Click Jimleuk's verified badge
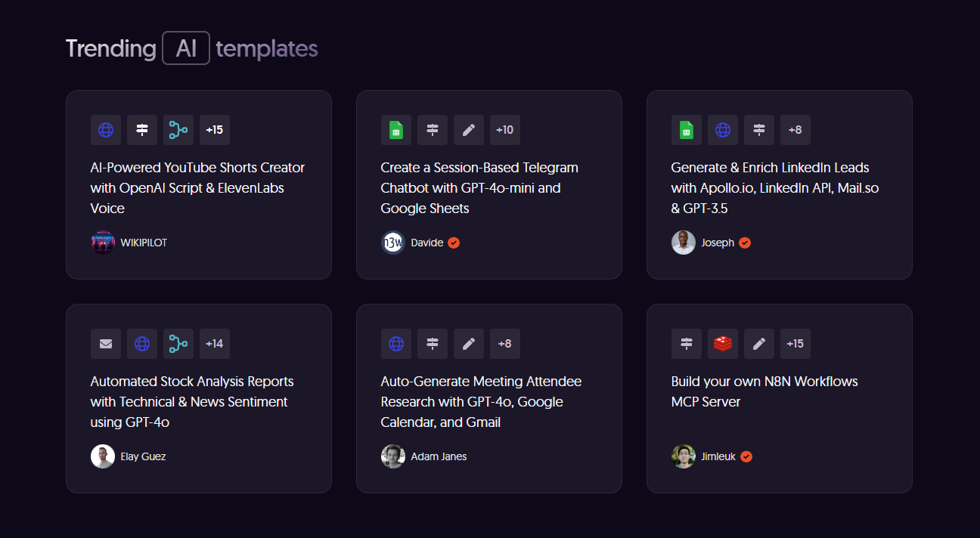This screenshot has width=980, height=538. 746,456
